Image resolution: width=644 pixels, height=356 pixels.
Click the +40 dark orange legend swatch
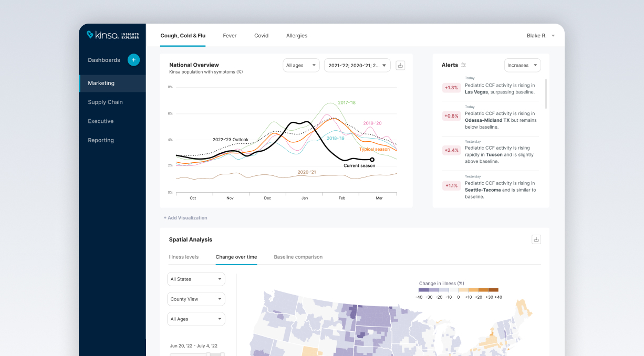(493, 290)
